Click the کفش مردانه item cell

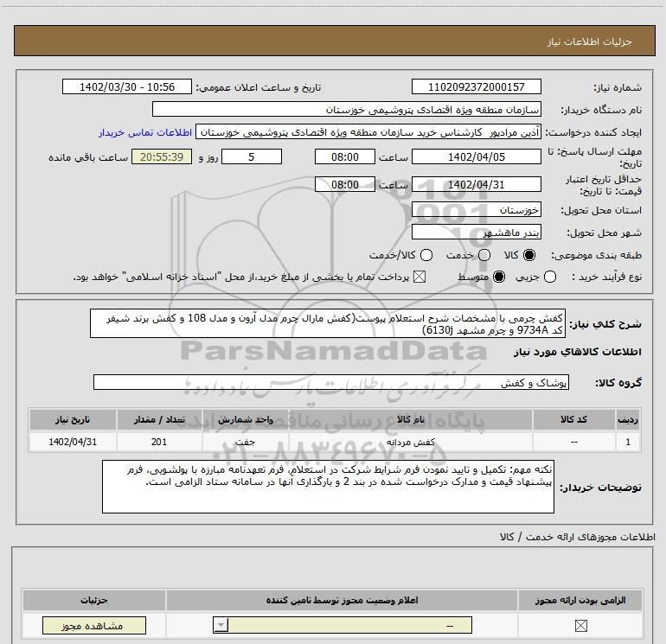[410, 442]
